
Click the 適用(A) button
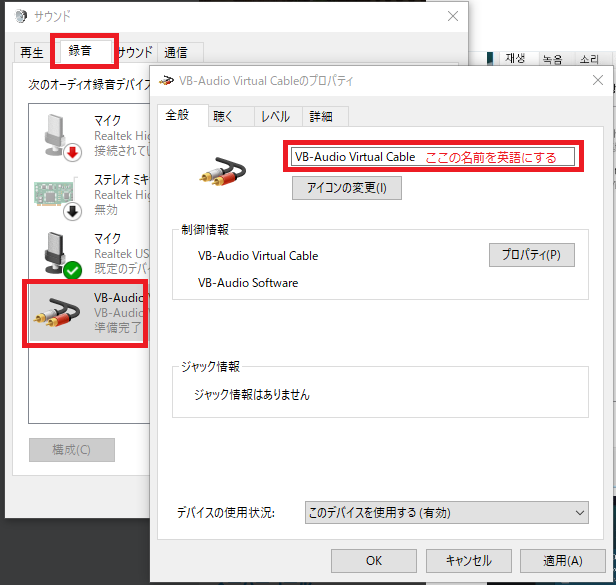(x=563, y=561)
